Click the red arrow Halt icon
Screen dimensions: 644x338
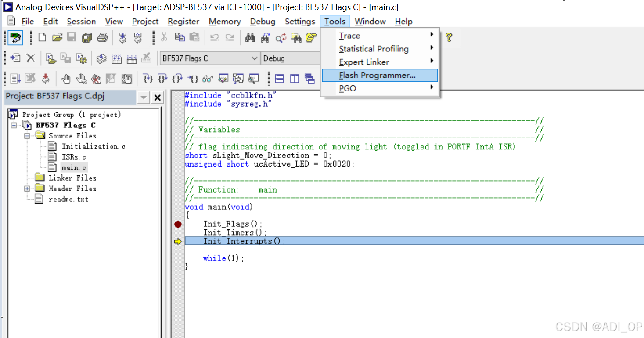[x=45, y=79]
